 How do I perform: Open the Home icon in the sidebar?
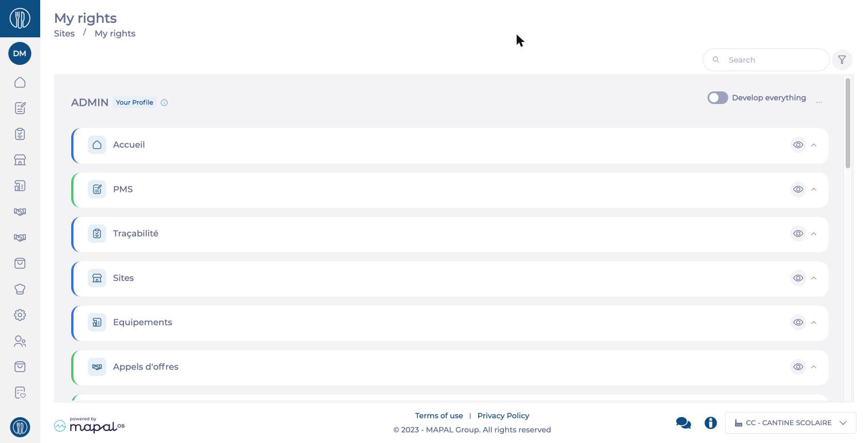click(20, 82)
